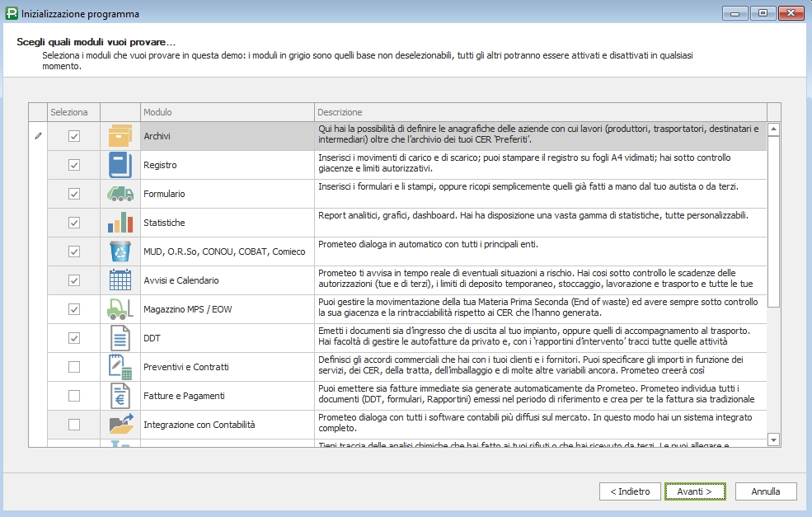Screen dimensions: 812x517
Task: Click the Registro blue book icon
Action: tap(120, 165)
